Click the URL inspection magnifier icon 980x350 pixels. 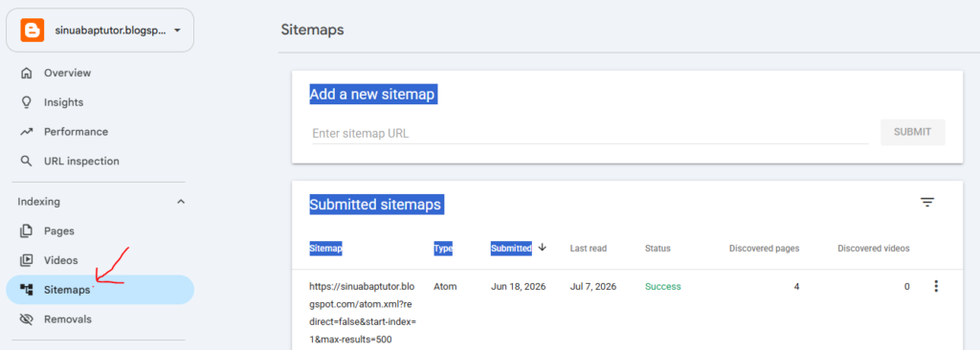pos(26,162)
